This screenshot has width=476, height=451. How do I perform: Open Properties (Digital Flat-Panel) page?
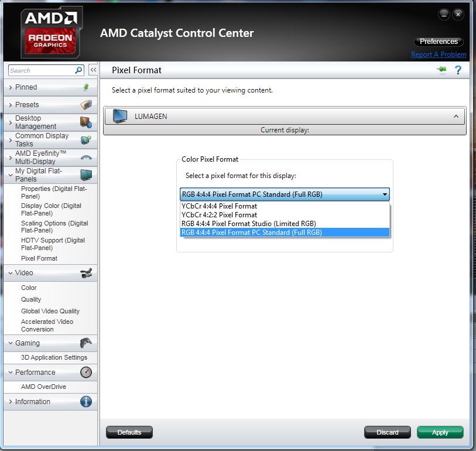54,193
